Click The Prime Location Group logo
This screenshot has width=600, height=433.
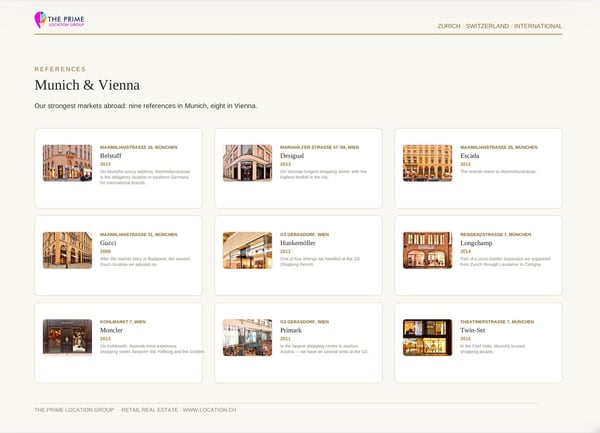[x=59, y=20]
